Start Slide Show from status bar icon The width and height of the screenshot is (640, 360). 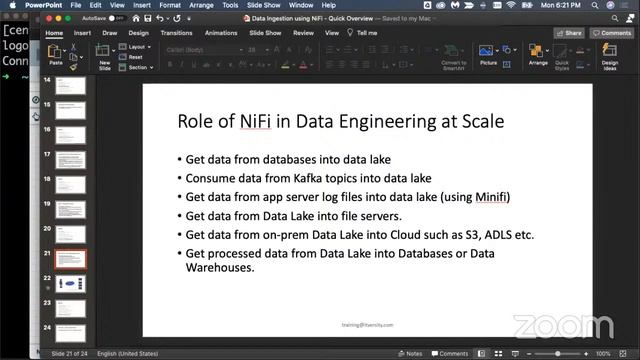515,353
